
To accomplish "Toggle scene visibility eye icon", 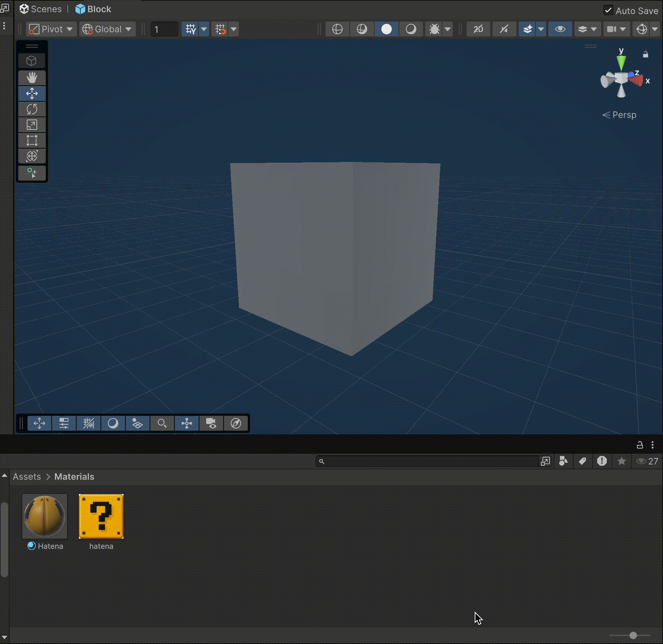I will 560,29.
